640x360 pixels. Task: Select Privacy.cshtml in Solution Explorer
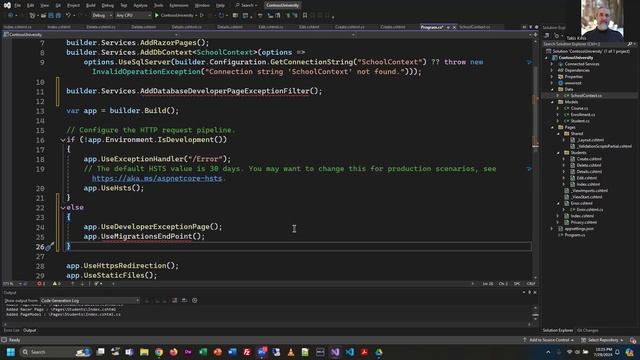click(x=584, y=222)
